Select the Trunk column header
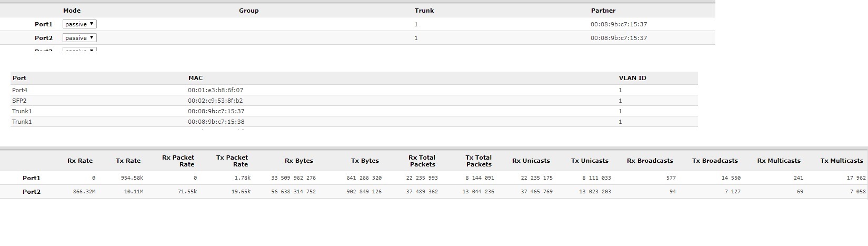This screenshot has width=868, height=246. click(424, 11)
